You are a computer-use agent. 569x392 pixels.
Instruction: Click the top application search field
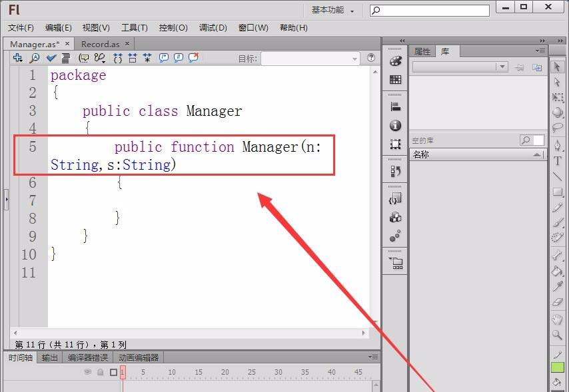[x=430, y=10]
